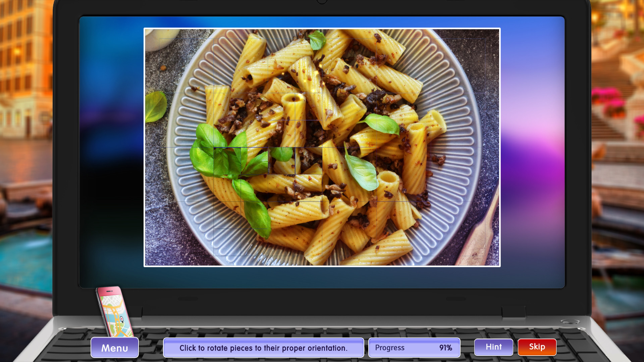Open the Menu
Viewport: 644px width, 362px height.
(x=114, y=348)
